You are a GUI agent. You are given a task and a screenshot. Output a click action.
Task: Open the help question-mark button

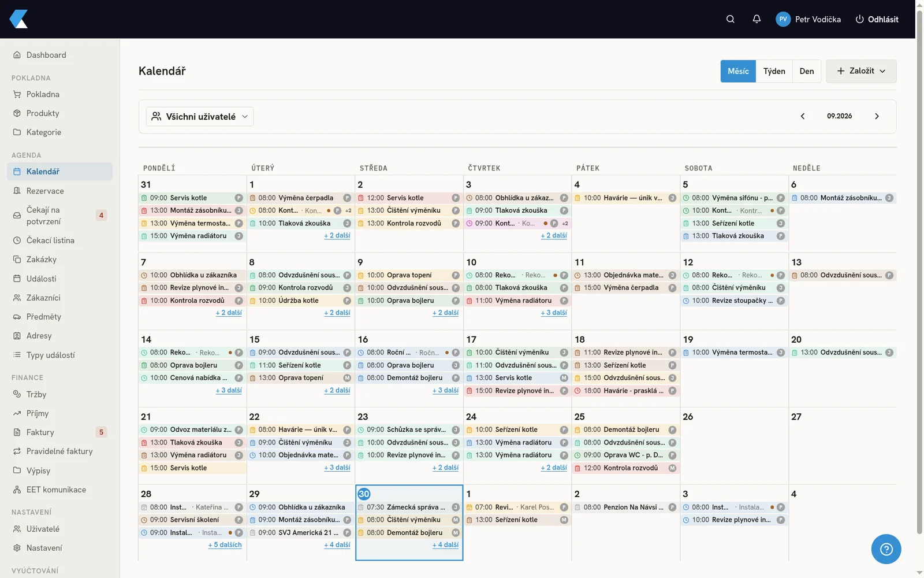[886, 549]
